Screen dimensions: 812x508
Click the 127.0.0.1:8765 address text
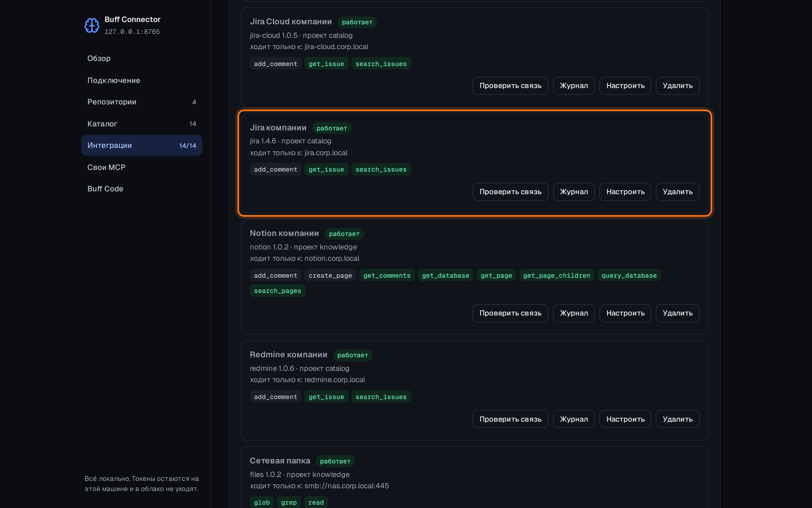click(132, 32)
